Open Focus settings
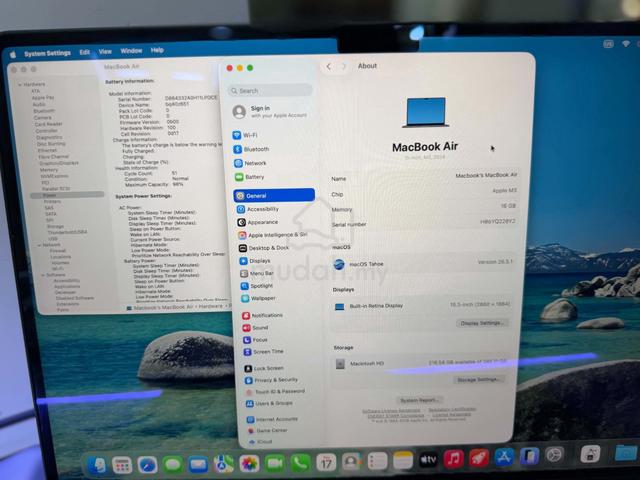 (255, 340)
